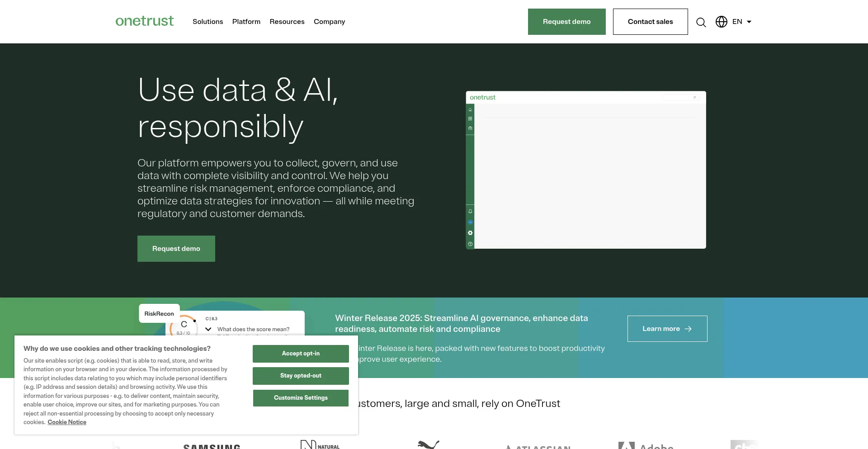Click search field in product preview header

tap(681, 97)
